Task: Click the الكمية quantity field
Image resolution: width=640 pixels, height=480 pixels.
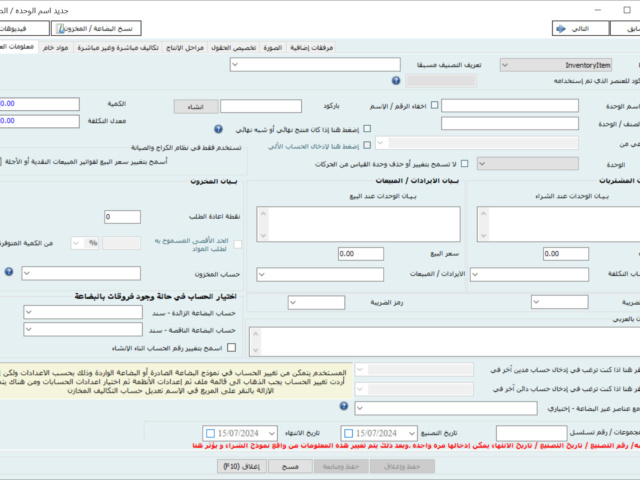Action: coord(40,104)
